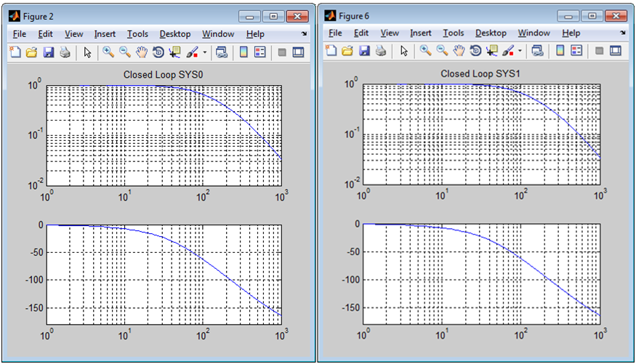Print figure icon in Figure 2 toolbar
Image resolution: width=636 pixels, height=364 pixels.
coord(65,52)
